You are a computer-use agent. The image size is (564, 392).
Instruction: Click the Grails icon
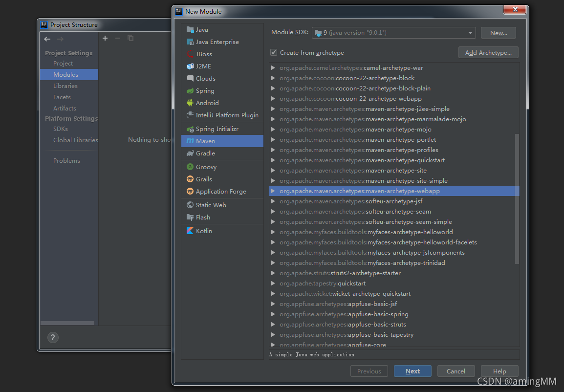[190, 179]
